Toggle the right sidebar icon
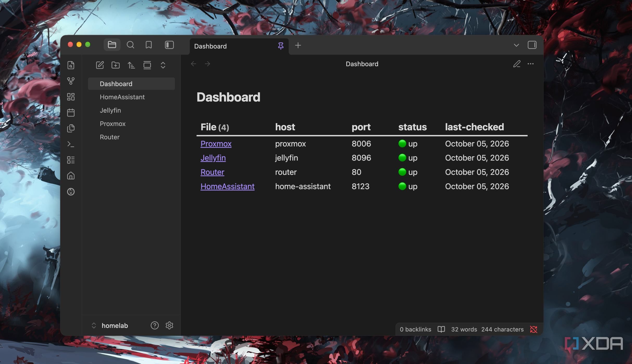Screen dimensions: 632x364 [x=532, y=45]
